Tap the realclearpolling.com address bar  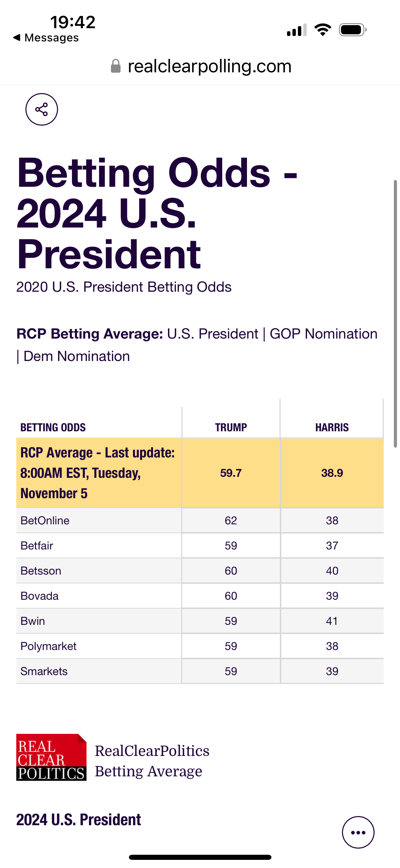click(x=200, y=66)
